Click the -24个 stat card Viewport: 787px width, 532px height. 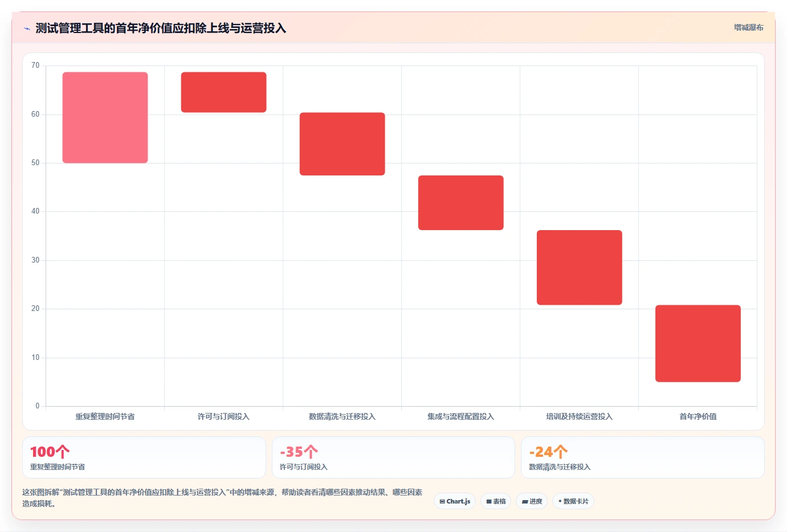(x=643, y=457)
